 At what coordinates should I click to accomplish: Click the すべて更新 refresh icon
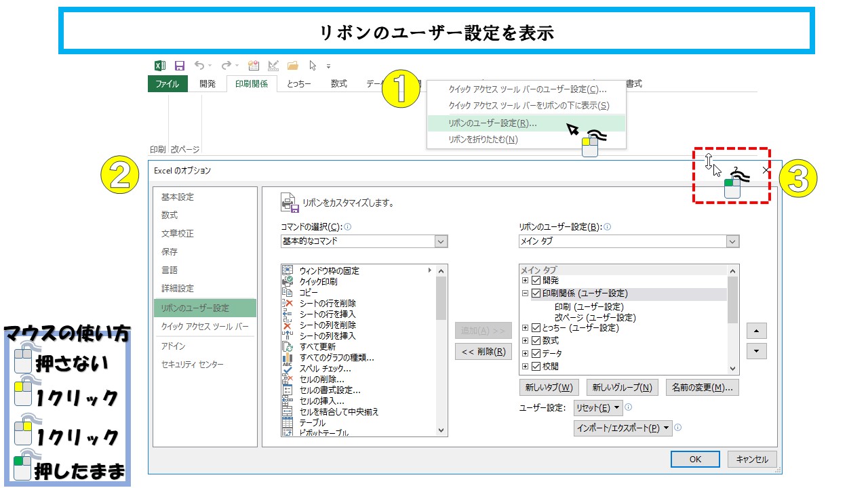(x=287, y=346)
